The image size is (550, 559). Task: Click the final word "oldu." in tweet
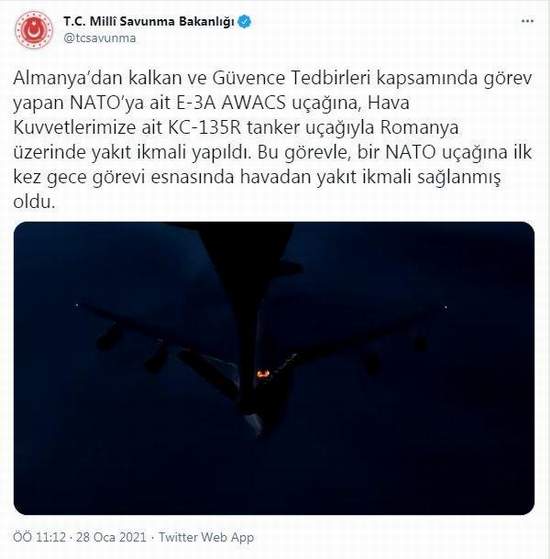pos(35,202)
